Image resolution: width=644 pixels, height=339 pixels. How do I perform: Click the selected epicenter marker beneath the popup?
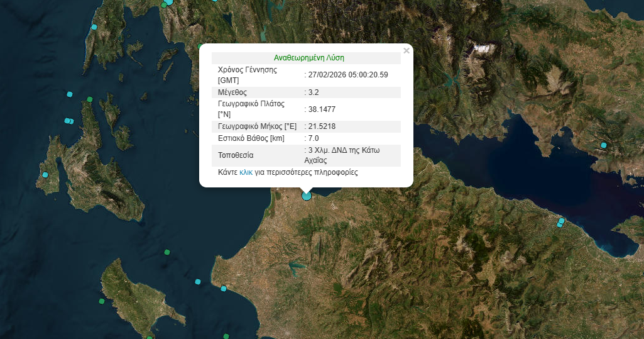point(307,196)
